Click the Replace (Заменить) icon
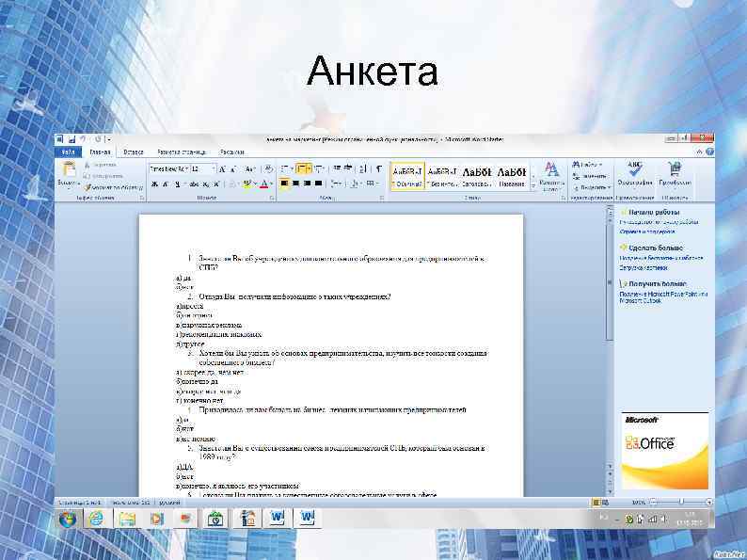This screenshot has width=747, height=560. click(x=576, y=176)
